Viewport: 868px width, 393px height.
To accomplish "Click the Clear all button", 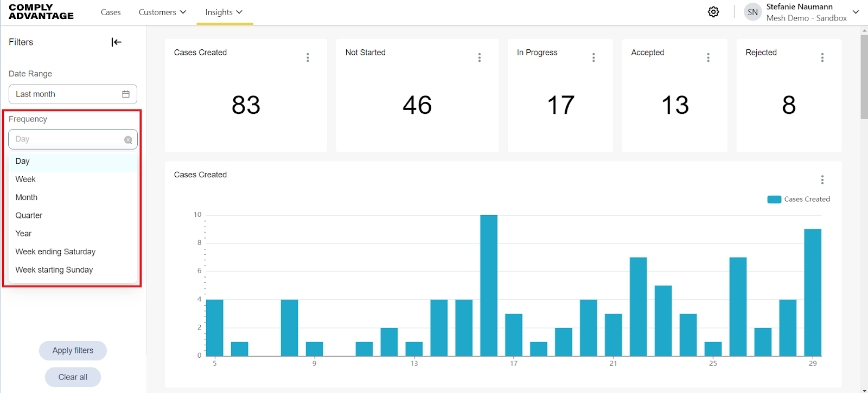I will pos(73,377).
